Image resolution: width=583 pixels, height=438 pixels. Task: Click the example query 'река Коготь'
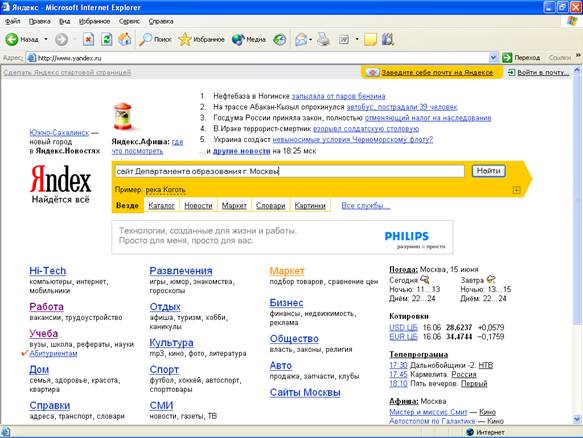tap(165, 190)
